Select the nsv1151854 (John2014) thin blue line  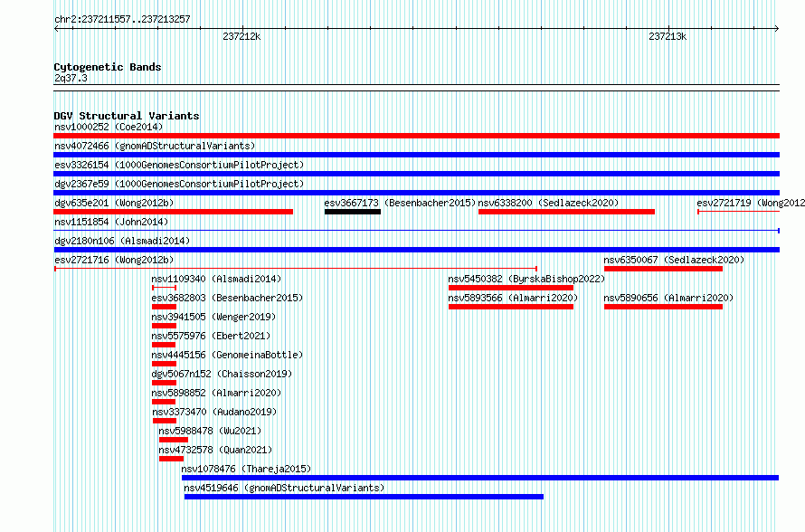click(x=416, y=231)
